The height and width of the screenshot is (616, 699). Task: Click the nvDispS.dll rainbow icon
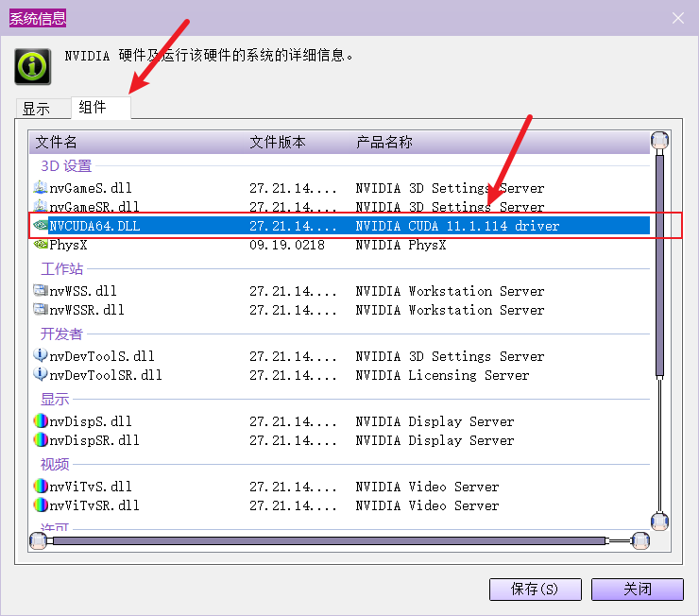[40, 420]
